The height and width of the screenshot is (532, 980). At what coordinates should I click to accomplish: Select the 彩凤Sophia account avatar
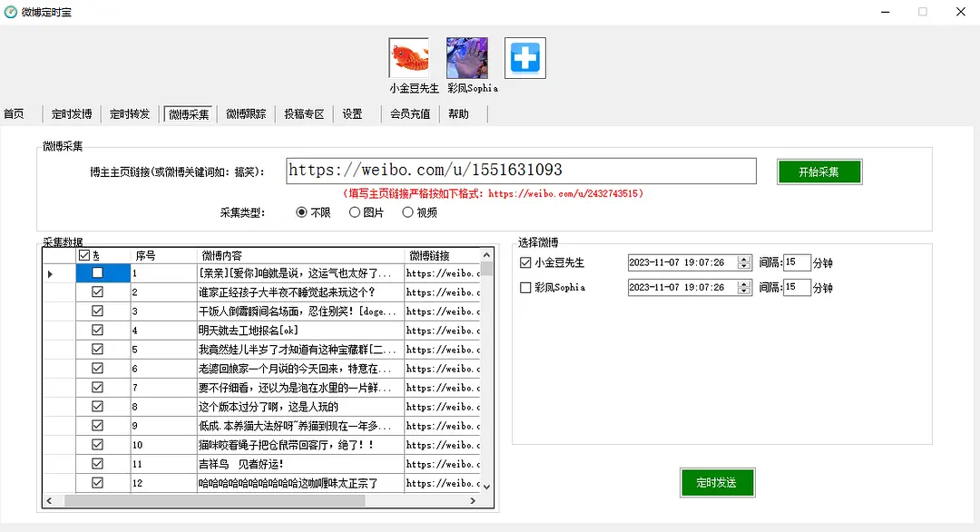tap(467, 58)
